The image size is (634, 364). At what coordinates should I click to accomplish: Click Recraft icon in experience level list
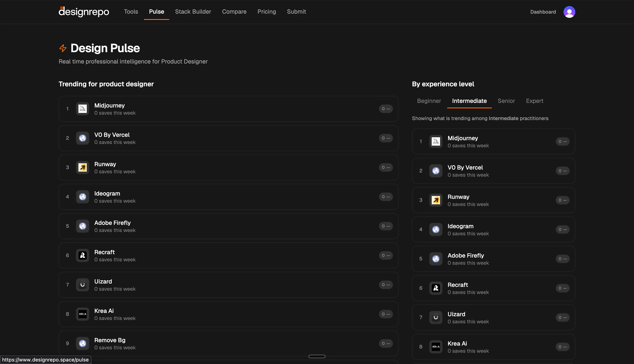(436, 288)
